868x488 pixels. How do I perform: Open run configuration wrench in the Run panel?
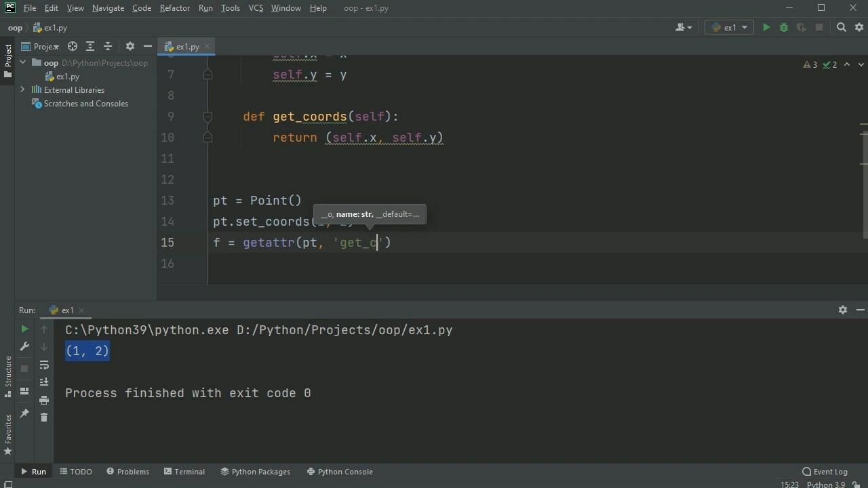(24, 346)
